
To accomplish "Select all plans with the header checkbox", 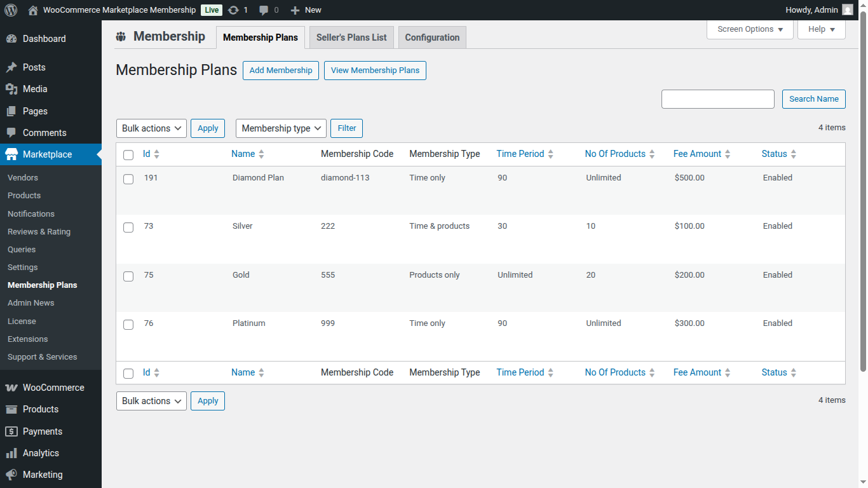I will click(128, 154).
